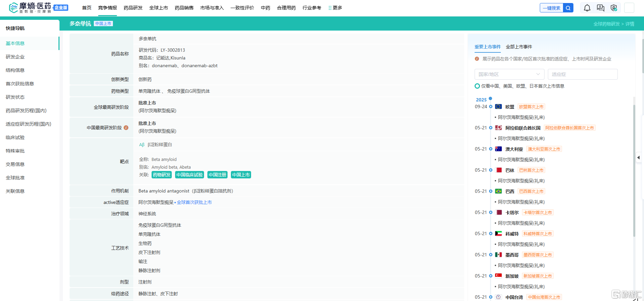This screenshot has width=644, height=301.
Task: Open the 合理用药 menu item
Action: pos(286,8)
